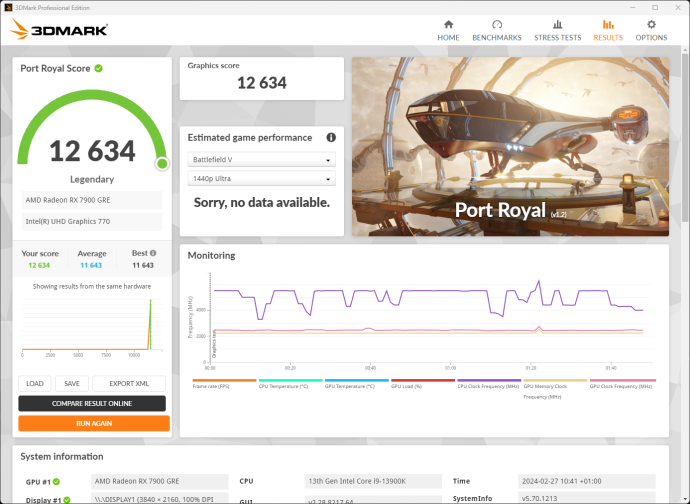Open the Benchmarks tab

pos(497,31)
